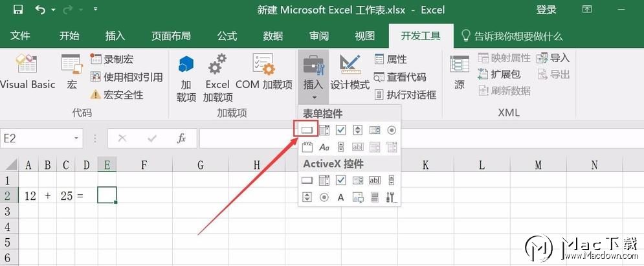Select the ActiveX Combo Box icon
The width and height of the screenshot is (644, 266).
[x=324, y=180]
